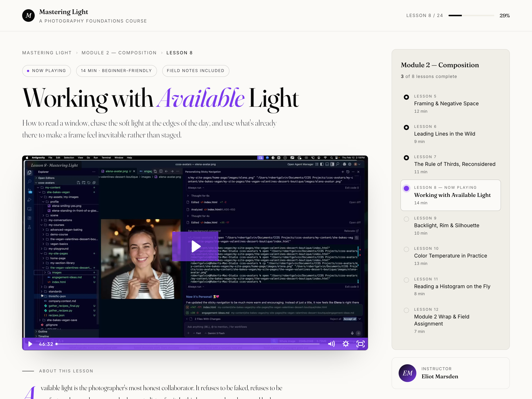Click '12 min' under Lesson 5
The height and width of the screenshot is (399, 532).
420,111
